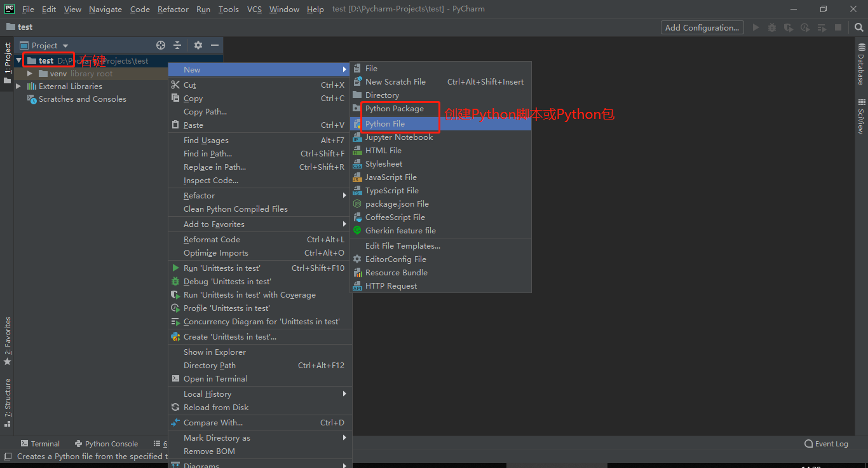Viewport: 868px width, 468px height.
Task: Click the Jupyter Notebook icon
Action: [357, 137]
